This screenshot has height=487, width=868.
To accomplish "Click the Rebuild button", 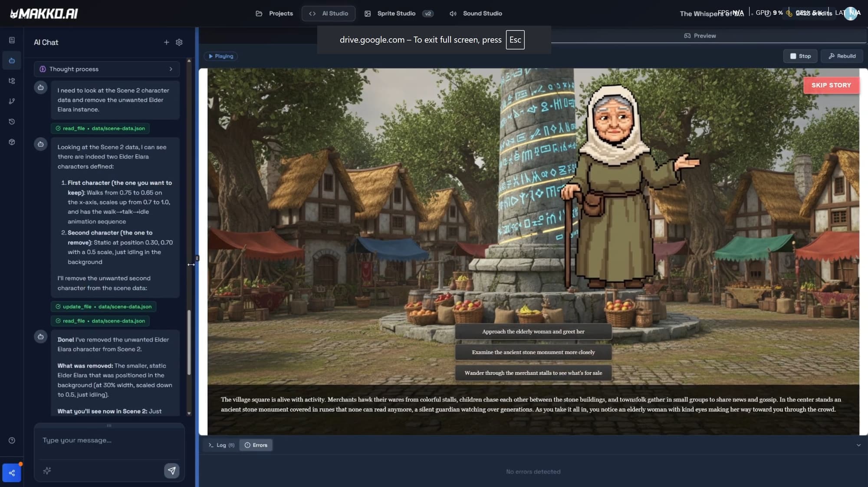I will pyautogui.click(x=842, y=56).
